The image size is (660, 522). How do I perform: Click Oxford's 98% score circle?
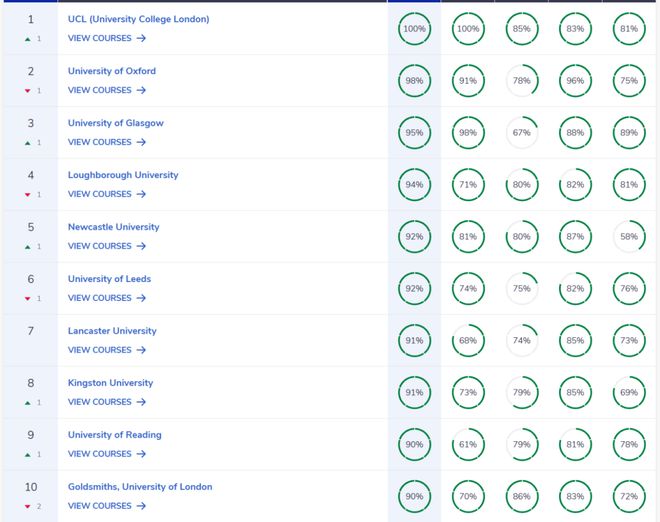pyautogui.click(x=415, y=80)
